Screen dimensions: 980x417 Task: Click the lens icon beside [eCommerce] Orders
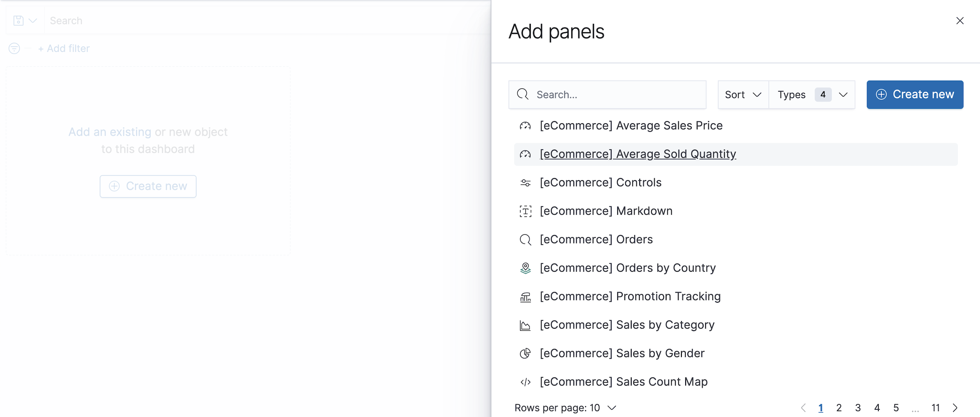[526, 240]
